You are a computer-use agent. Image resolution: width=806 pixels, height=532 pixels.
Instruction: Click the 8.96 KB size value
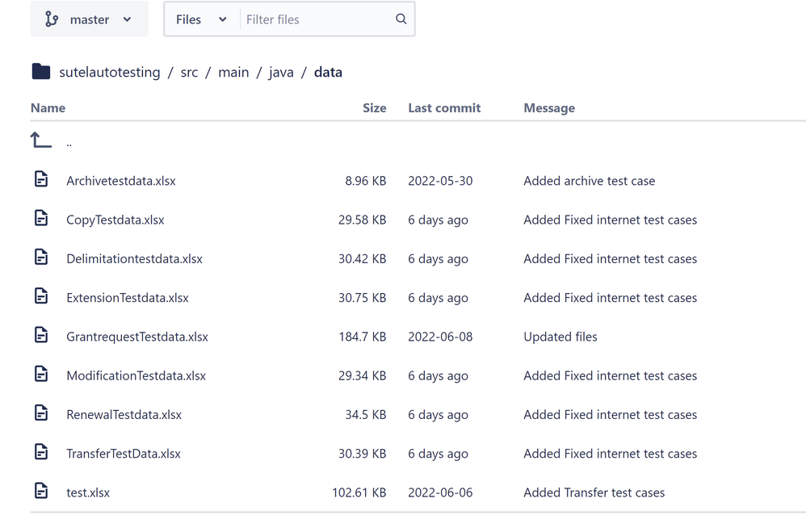pos(366,181)
